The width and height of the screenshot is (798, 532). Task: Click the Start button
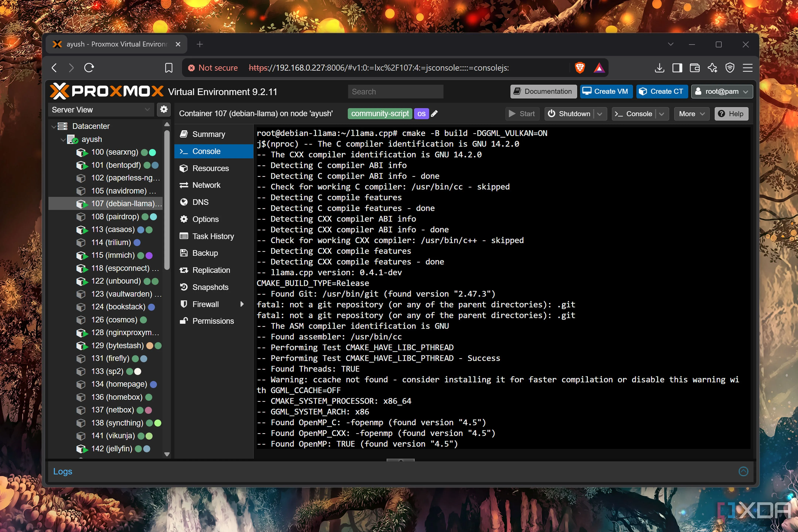point(523,114)
